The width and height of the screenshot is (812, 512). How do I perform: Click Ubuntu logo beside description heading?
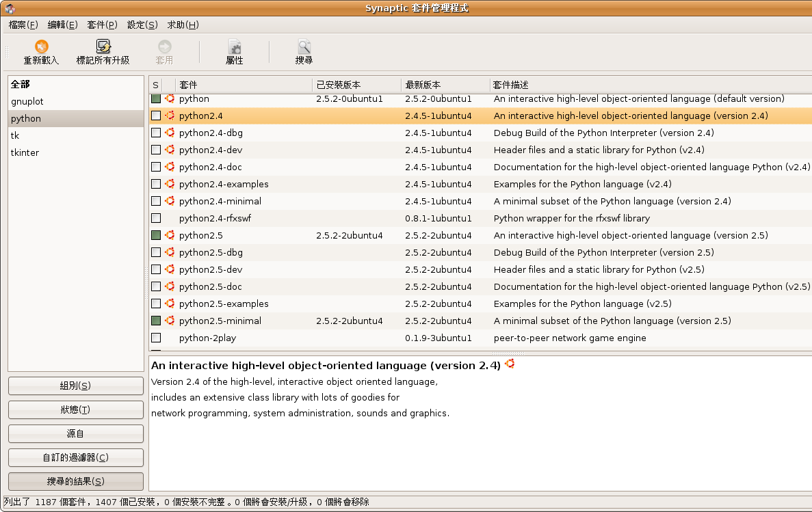510,364
